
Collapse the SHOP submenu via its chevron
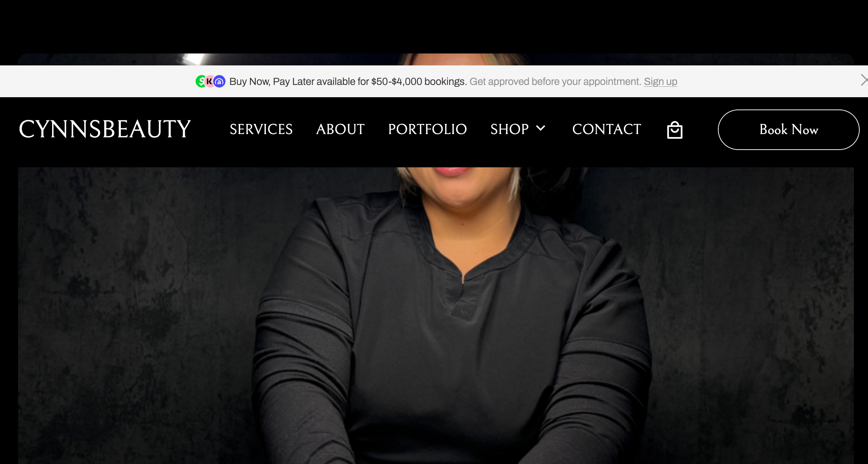click(541, 128)
